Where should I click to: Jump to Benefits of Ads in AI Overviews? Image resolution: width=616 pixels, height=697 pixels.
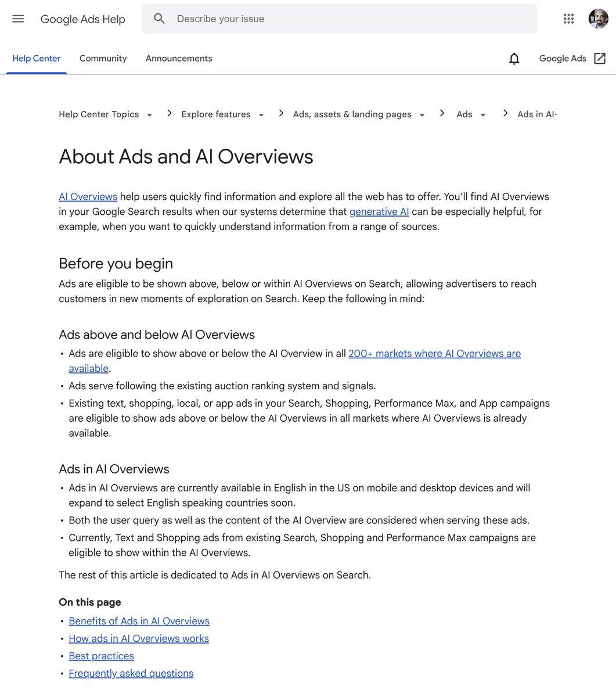point(139,621)
